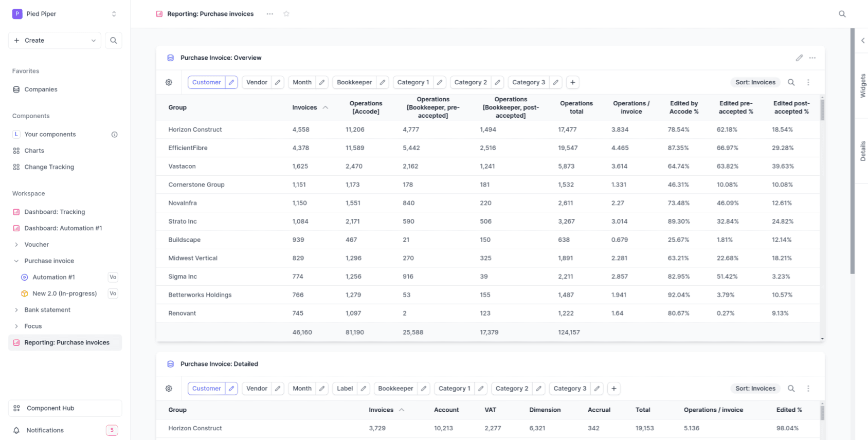868x440 pixels.
Task: Go to Change Tracking components
Action: [49, 167]
